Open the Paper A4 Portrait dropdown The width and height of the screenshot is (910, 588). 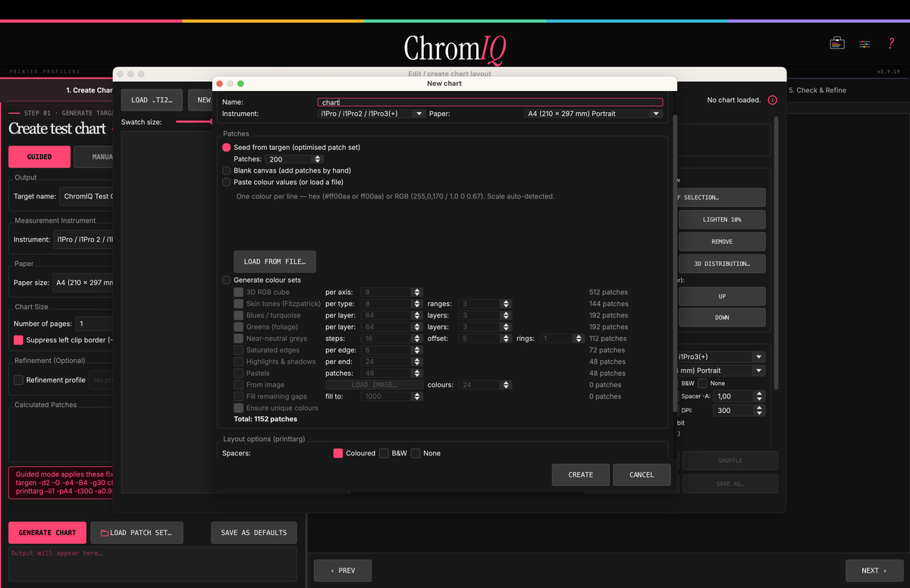click(x=594, y=114)
